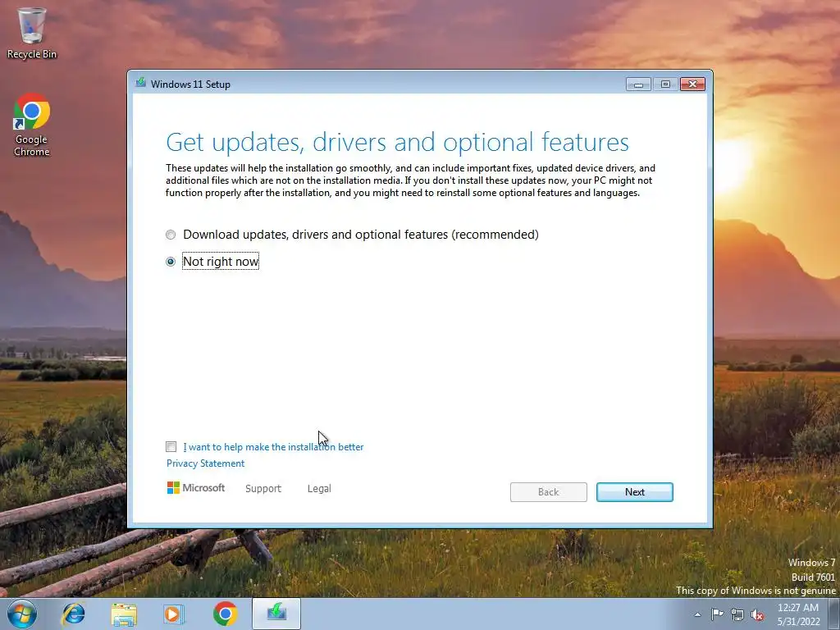
Task: Check I want to help make installation better
Action: tap(171, 447)
